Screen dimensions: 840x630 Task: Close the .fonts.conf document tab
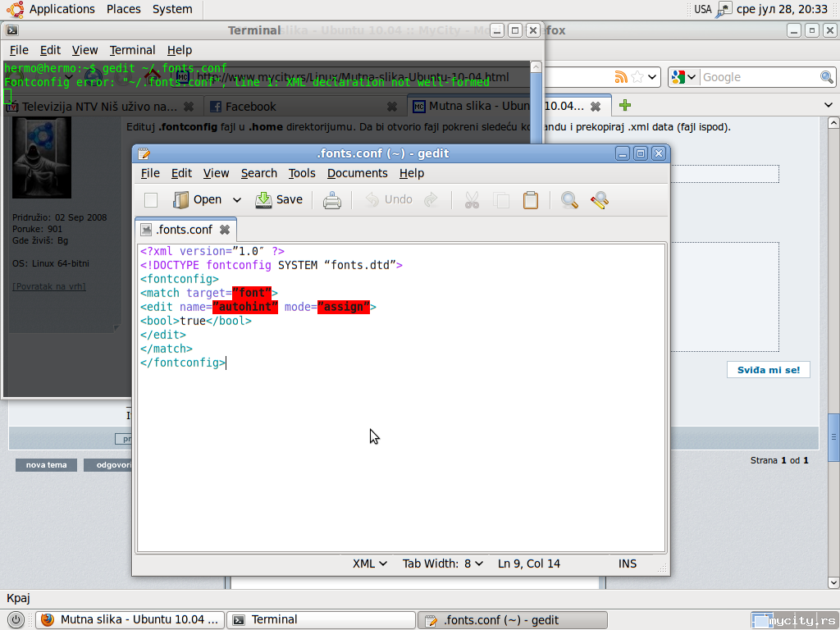pyautogui.click(x=225, y=230)
